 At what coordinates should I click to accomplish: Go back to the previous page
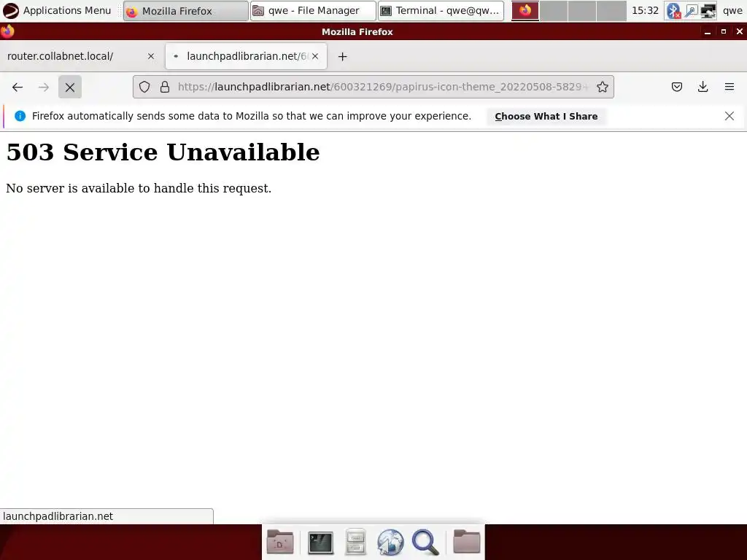click(x=18, y=87)
